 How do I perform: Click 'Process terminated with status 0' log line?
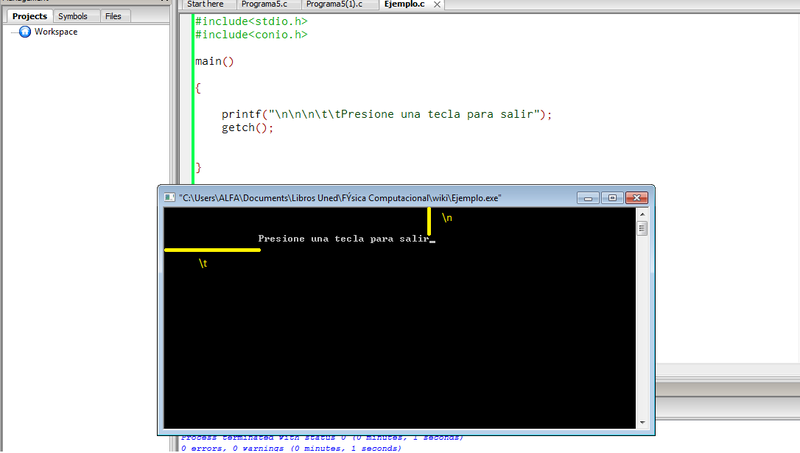[322, 438]
